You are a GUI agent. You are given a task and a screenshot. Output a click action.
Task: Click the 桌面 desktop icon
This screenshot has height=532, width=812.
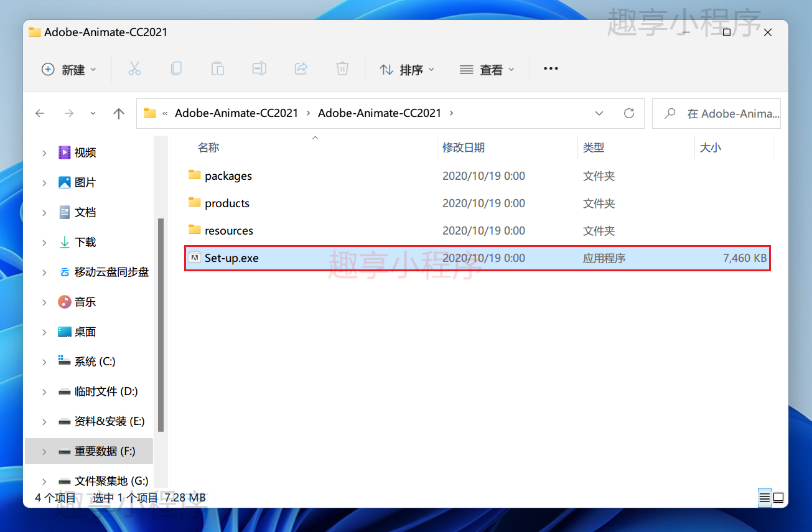coord(65,332)
